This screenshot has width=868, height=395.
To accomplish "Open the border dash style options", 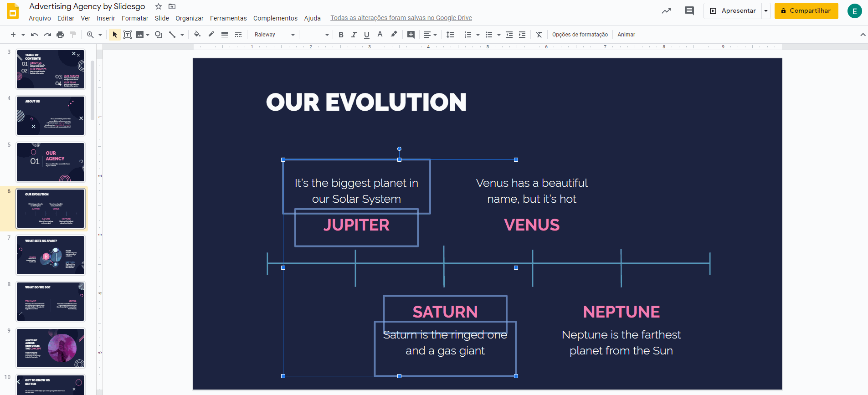I will pos(238,35).
